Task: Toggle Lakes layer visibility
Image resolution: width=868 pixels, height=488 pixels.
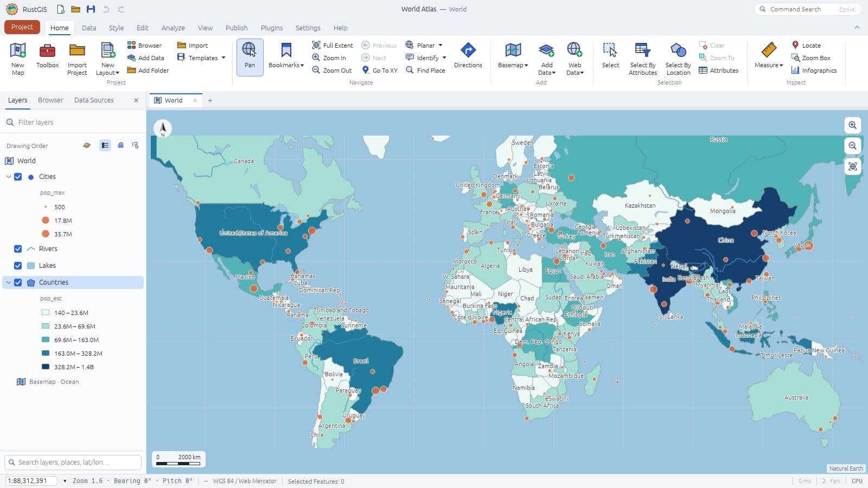Action: (18, 266)
